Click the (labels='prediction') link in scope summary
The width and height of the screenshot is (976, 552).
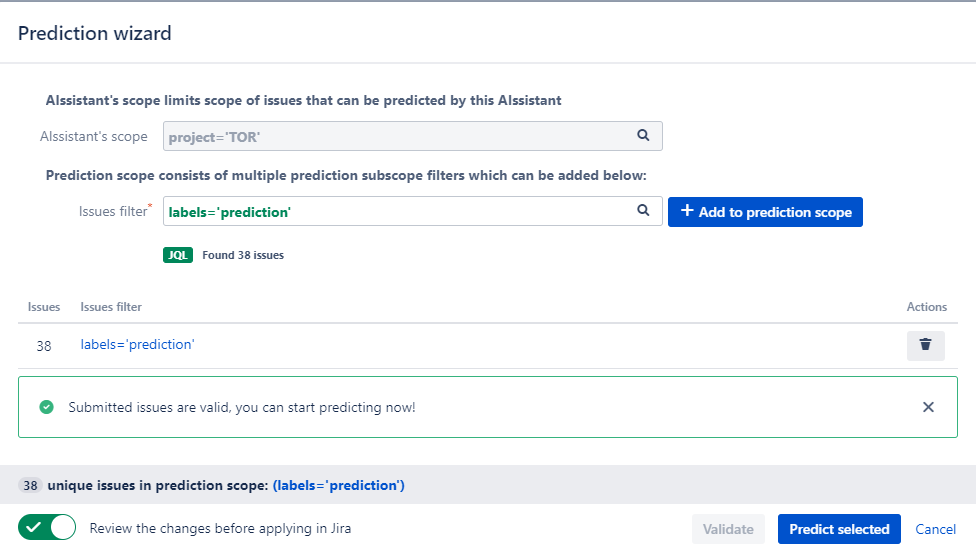[x=338, y=486]
